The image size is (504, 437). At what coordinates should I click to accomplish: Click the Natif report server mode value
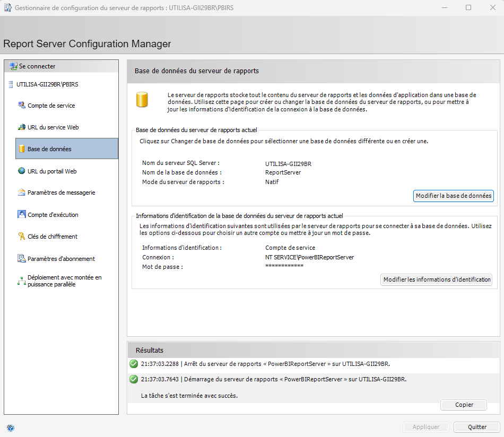point(272,182)
